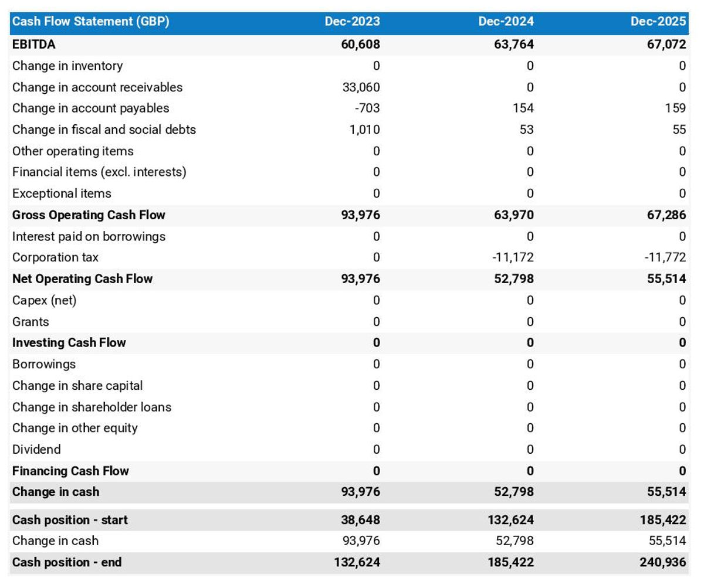Click the Gross Operating Cash Flow row label
Image resolution: width=704 pixels, height=588 pixels.
(x=88, y=215)
